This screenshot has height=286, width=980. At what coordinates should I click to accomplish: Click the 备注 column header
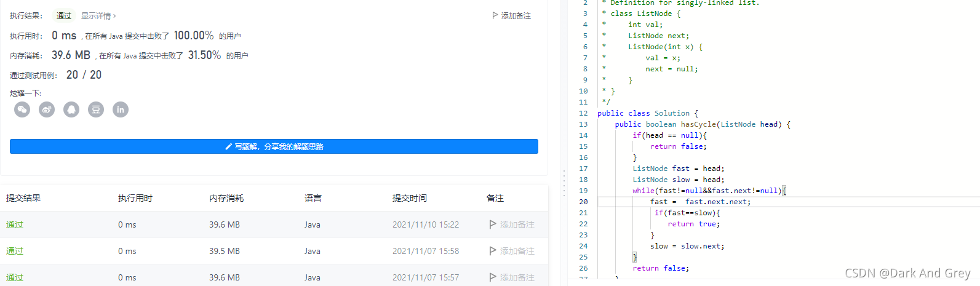click(x=495, y=198)
